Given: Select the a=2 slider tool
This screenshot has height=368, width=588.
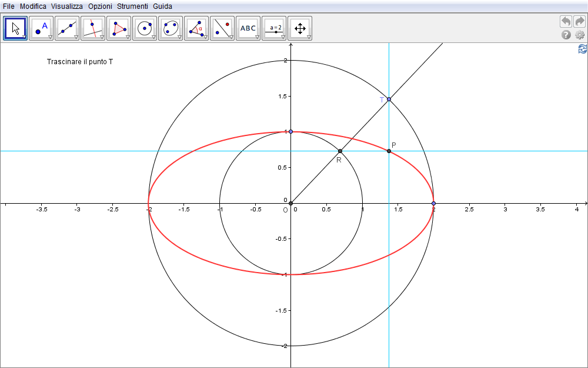Looking at the screenshot, I should 274,28.
